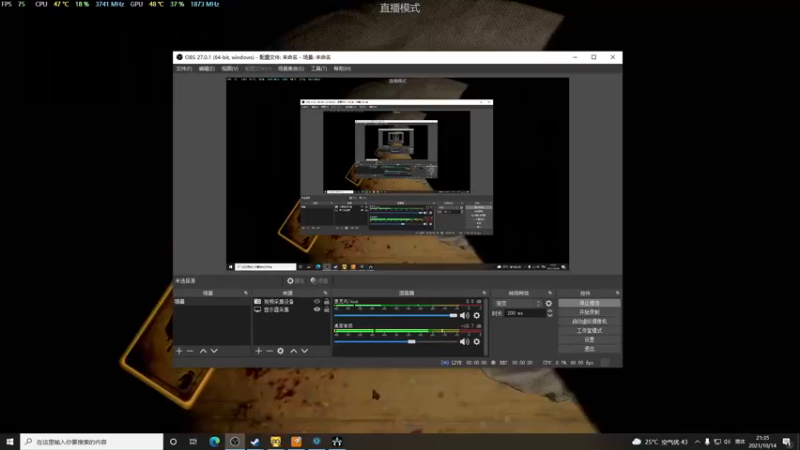Click the weather 25°C widget on taskbar
The height and width of the screenshot is (450, 800).
[661, 441]
